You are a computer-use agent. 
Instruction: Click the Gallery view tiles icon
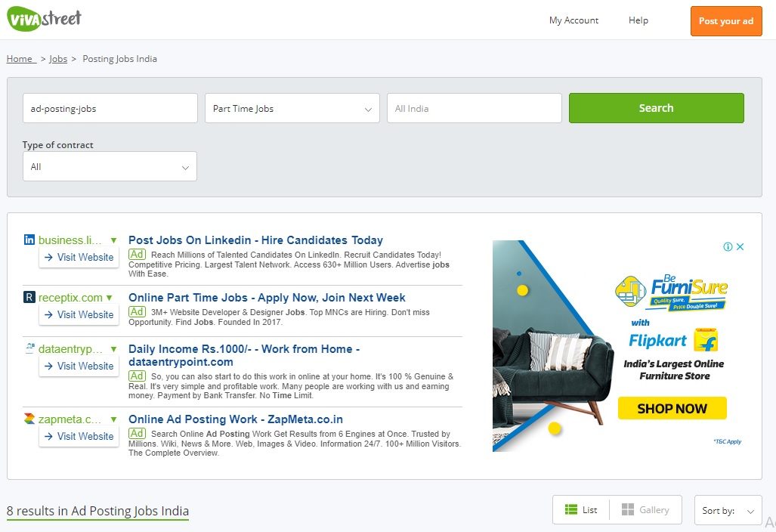(x=628, y=509)
